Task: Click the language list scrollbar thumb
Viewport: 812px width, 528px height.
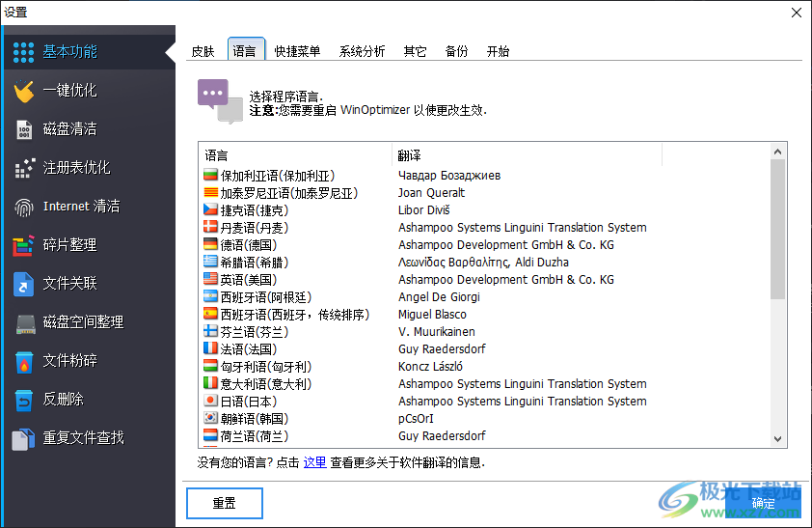Action: (777, 229)
